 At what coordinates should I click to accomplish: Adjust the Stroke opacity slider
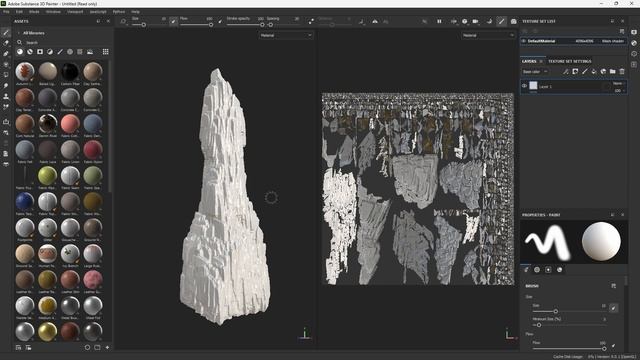tap(245, 24)
